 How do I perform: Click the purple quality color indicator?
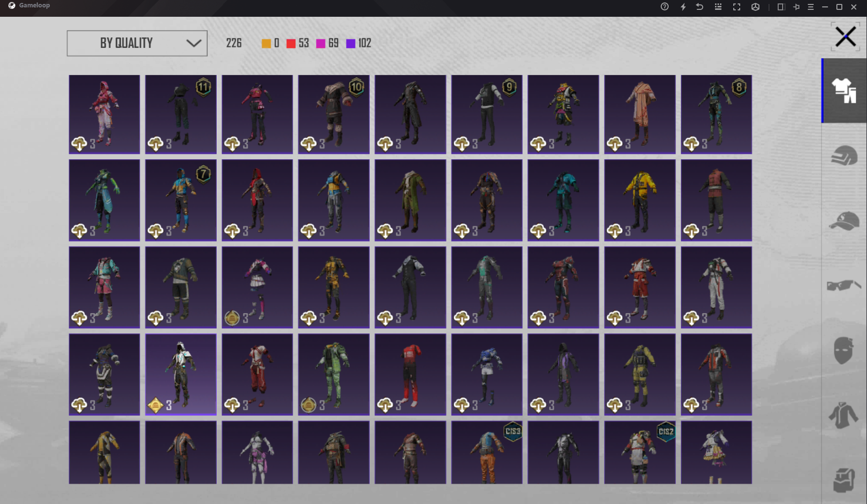pos(351,43)
